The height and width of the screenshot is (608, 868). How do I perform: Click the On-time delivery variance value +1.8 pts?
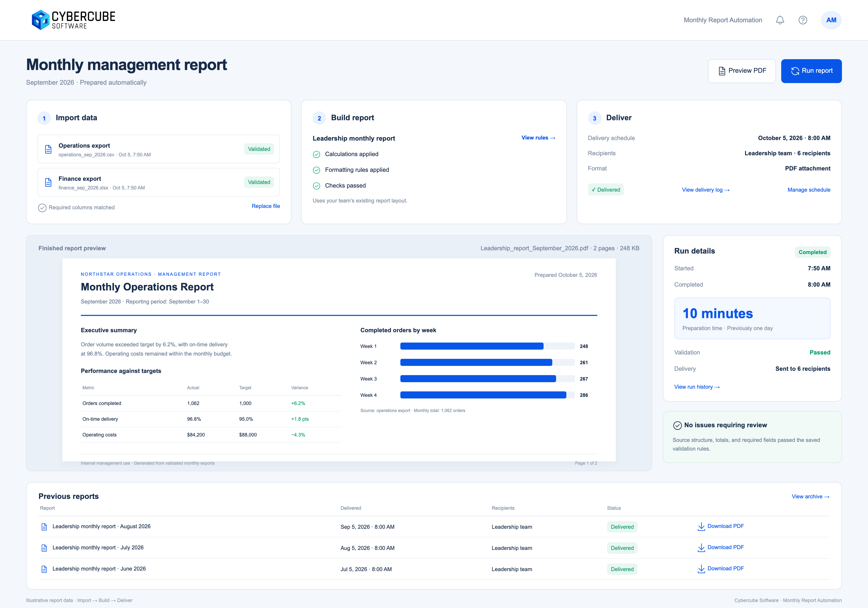(x=300, y=419)
